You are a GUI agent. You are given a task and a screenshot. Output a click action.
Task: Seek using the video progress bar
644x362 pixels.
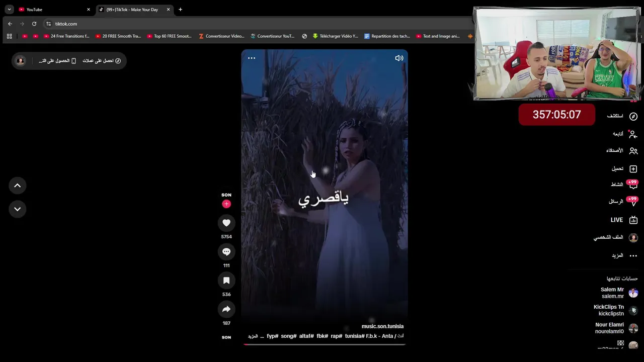325,344
